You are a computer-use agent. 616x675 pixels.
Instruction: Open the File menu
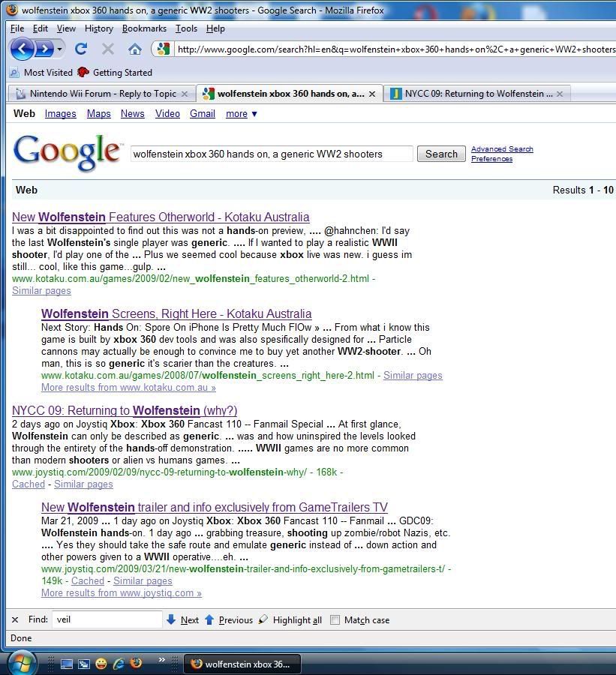click(x=17, y=28)
